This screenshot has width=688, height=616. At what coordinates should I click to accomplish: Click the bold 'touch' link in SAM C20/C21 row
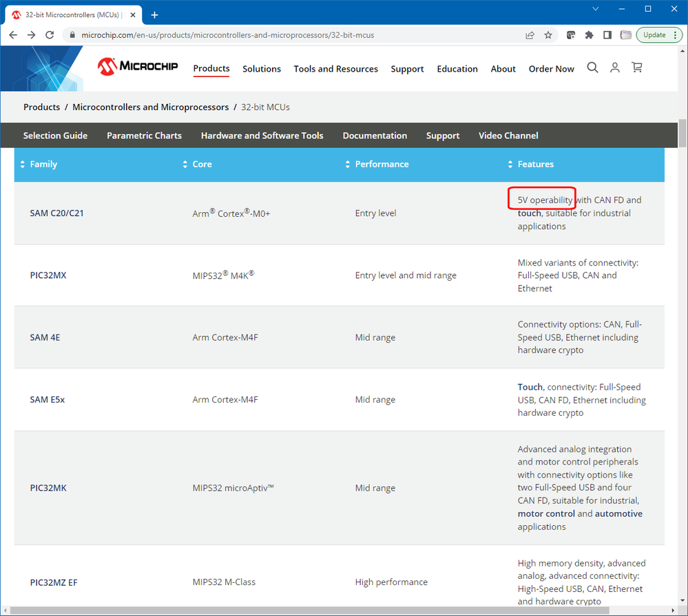529,213
